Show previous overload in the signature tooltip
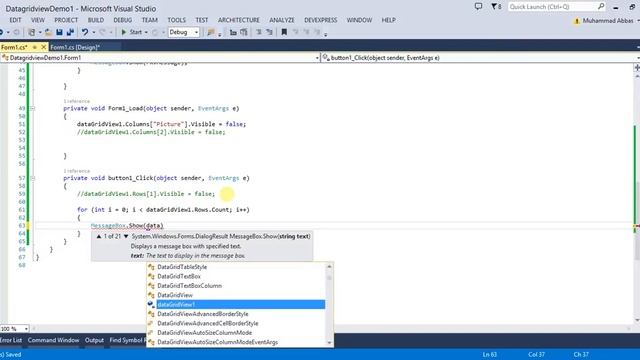 tap(99, 236)
